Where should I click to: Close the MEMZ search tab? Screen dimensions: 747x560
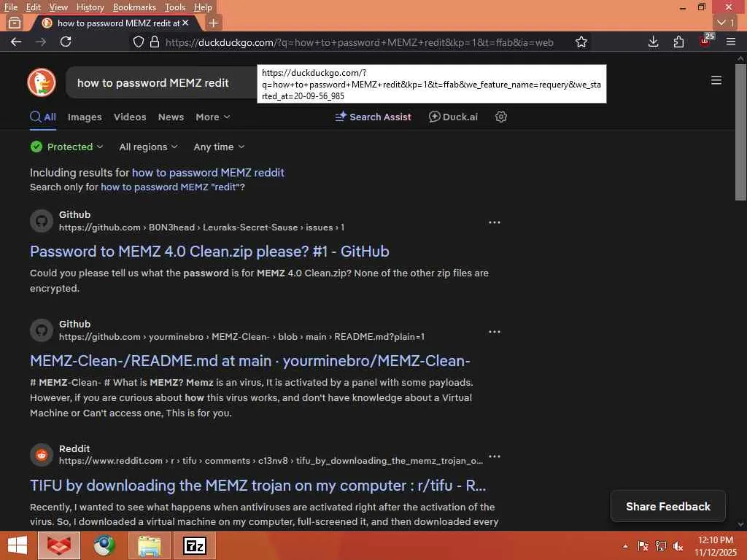pos(185,23)
